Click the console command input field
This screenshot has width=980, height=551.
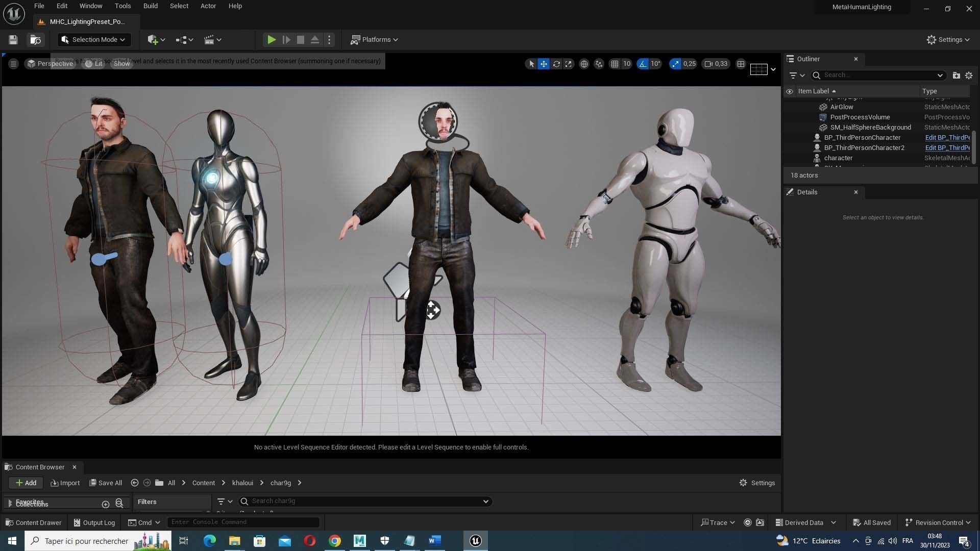pyautogui.click(x=243, y=522)
